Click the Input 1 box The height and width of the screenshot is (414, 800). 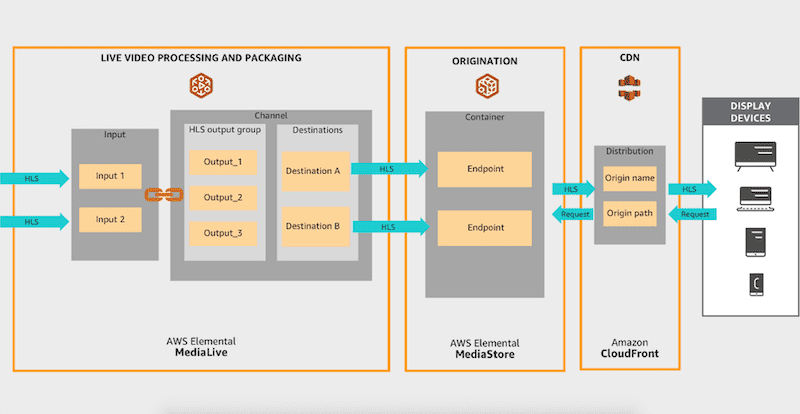(110, 176)
